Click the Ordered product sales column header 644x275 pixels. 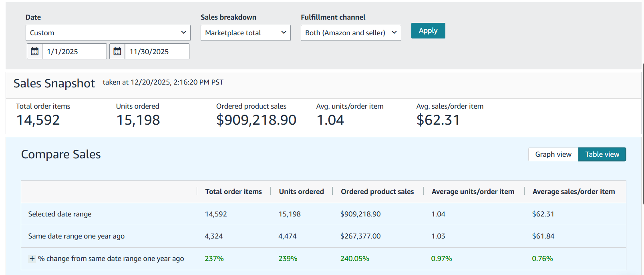pos(377,192)
